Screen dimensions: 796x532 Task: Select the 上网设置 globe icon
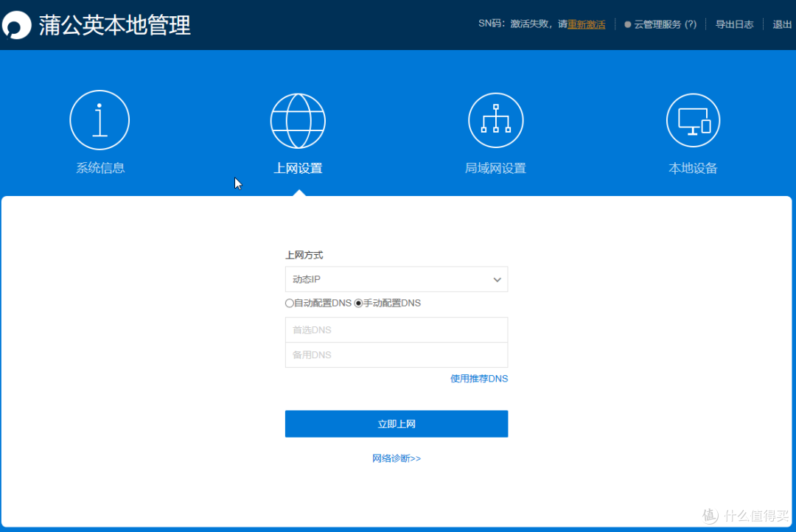pyautogui.click(x=298, y=121)
